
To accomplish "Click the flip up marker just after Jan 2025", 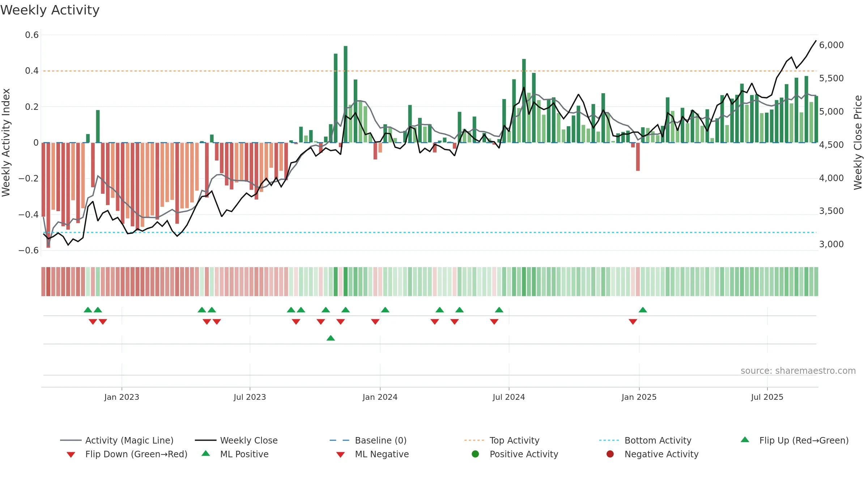I will point(643,310).
